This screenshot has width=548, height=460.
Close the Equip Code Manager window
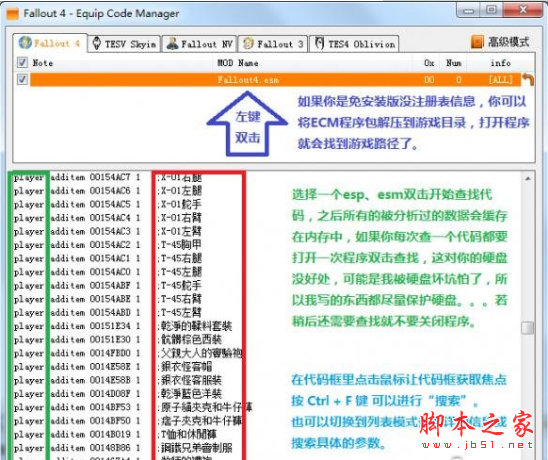(523, 10)
